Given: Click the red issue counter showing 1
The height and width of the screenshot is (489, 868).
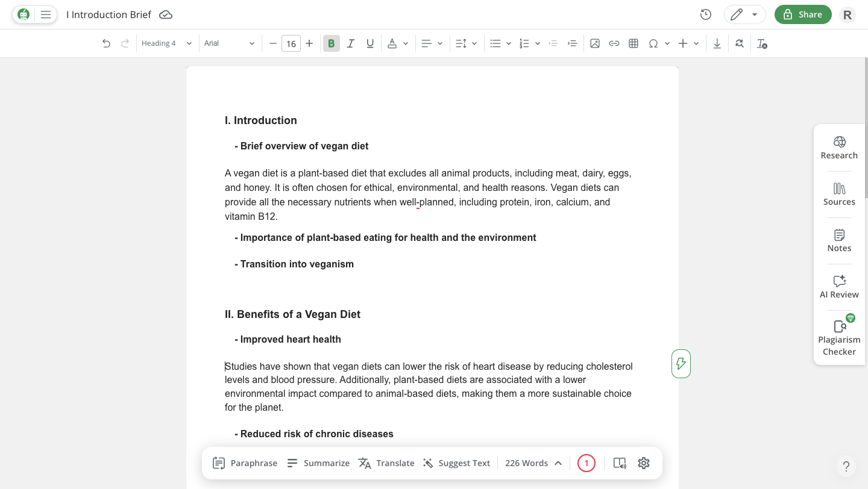Looking at the screenshot, I should (587, 463).
